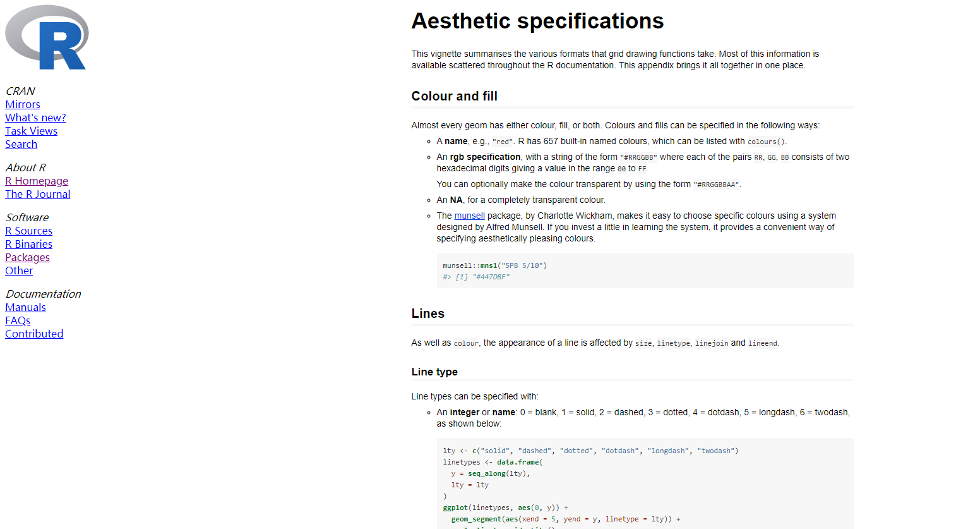Open The R Journal link
The image size is (980, 529).
coord(38,194)
